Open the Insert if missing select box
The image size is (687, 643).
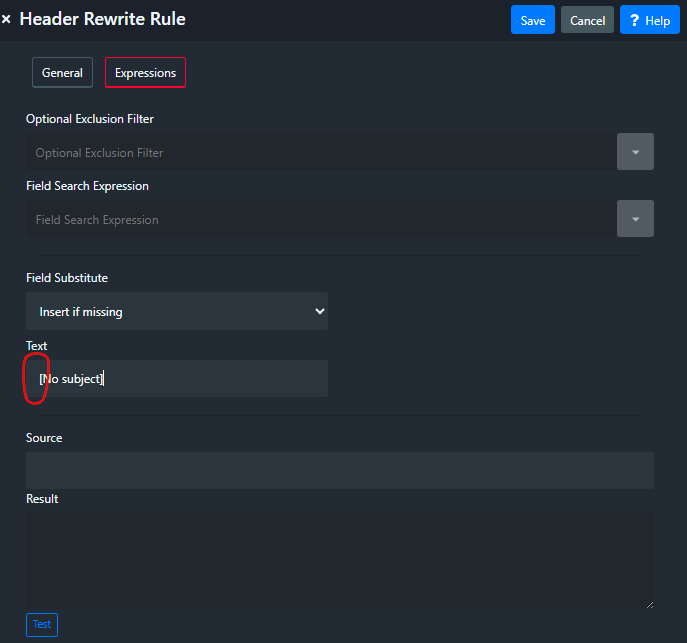177,311
